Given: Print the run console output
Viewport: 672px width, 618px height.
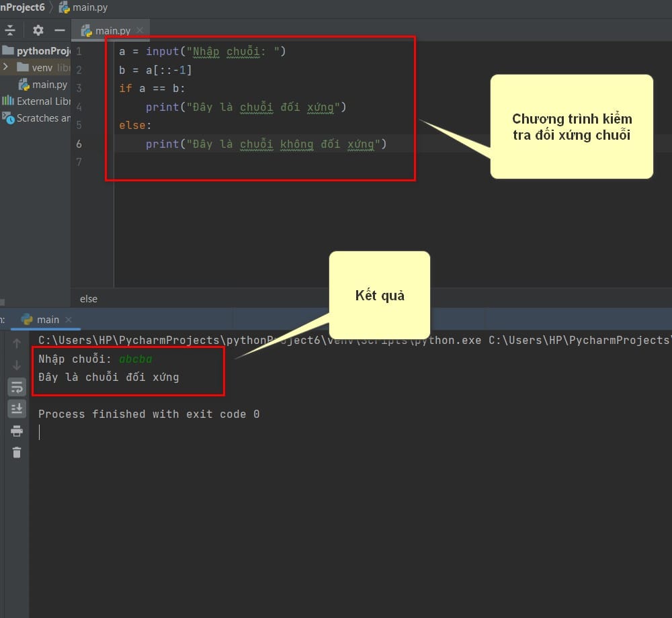Looking at the screenshot, I should 17,431.
